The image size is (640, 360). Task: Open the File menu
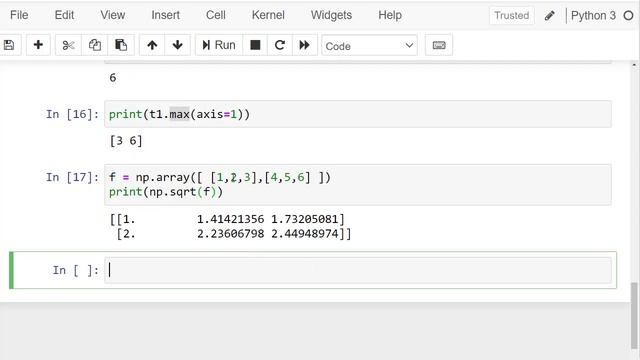[x=19, y=15]
